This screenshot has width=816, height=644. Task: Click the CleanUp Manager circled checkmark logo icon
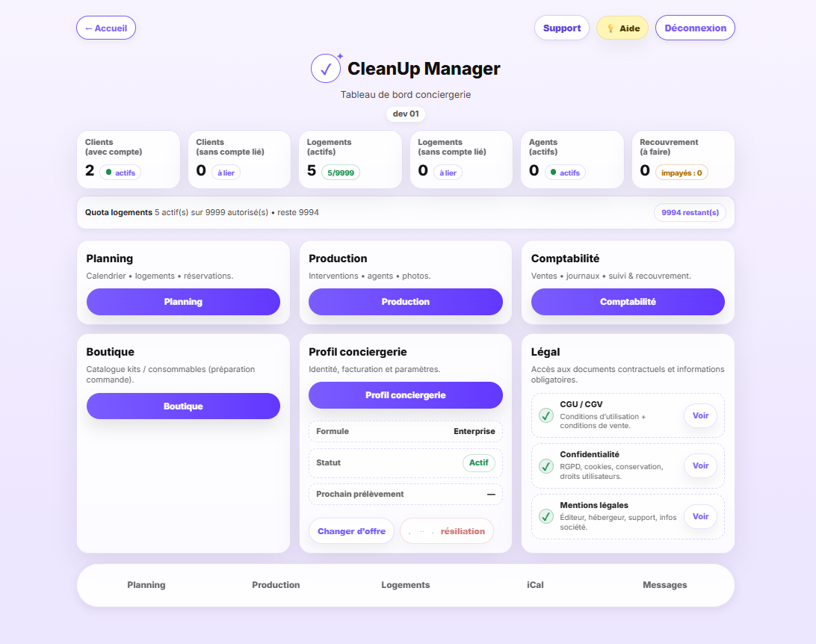point(325,68)
